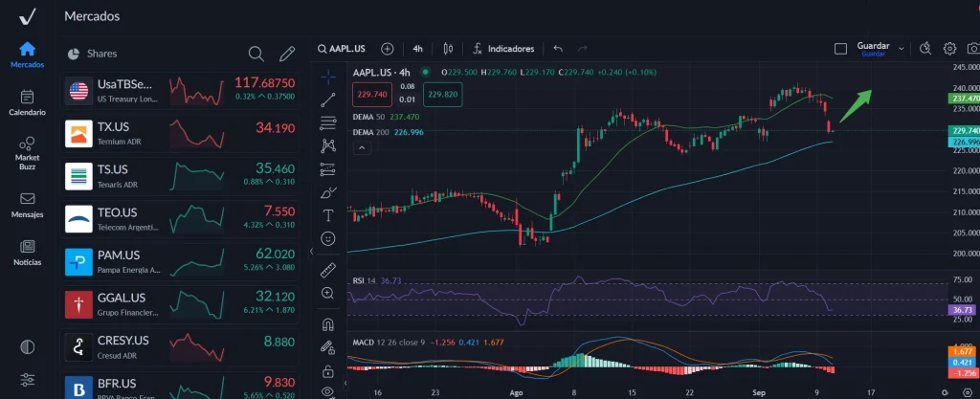Select the MACD 12 26 close 9 legend
The image size is (980, 399).
428,343
